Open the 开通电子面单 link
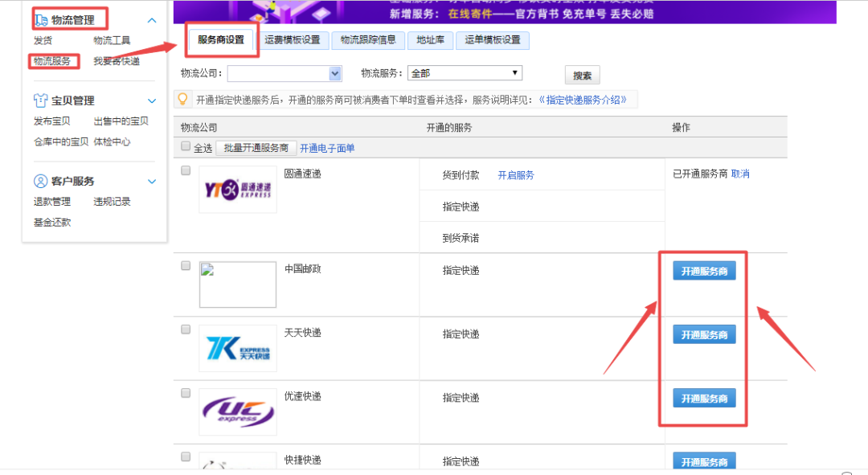This screenshot has height=475, width=868. [327, 148]
